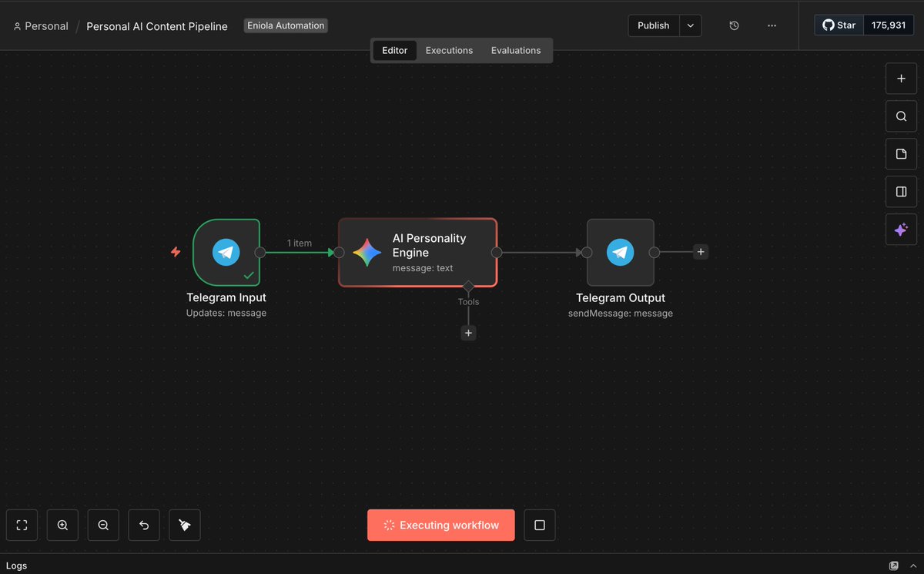The height and width of the screenshot is (574, 924).
Task: Add a node after Telegram Output
Action: (x=700, y=252)
